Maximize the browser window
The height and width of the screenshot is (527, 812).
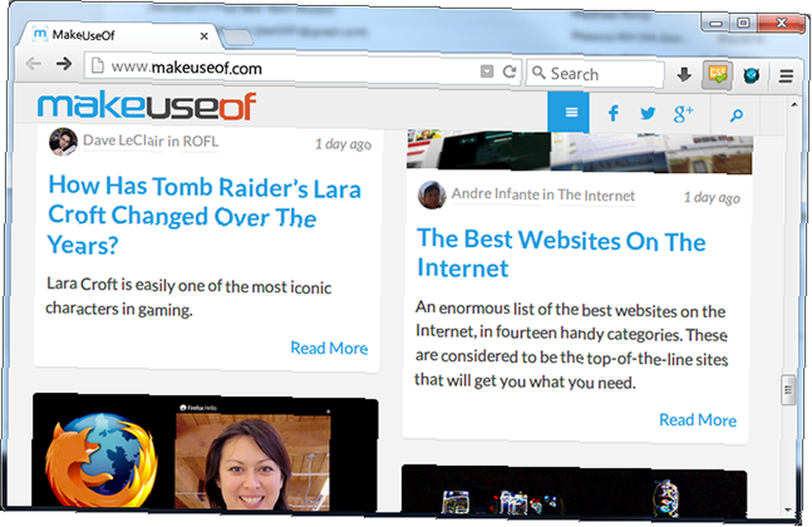743,24
